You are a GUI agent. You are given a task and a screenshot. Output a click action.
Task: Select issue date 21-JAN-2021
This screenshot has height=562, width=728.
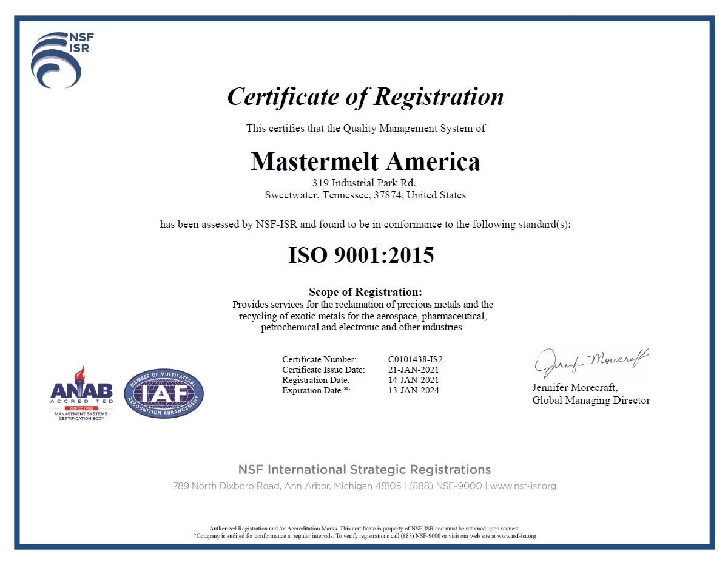pyautogui.click(x=414, y=370)
